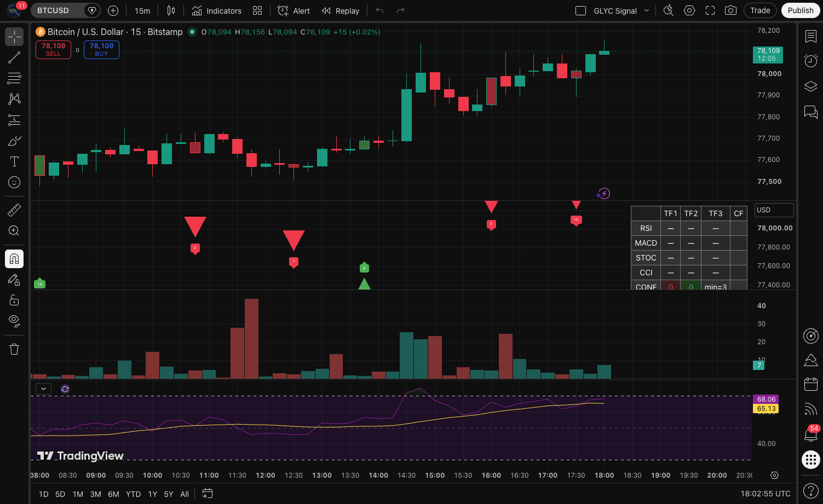Screen dimensions: 823x504
Task: Click the SELL 78,109 button
Action: tap(53, 49)
